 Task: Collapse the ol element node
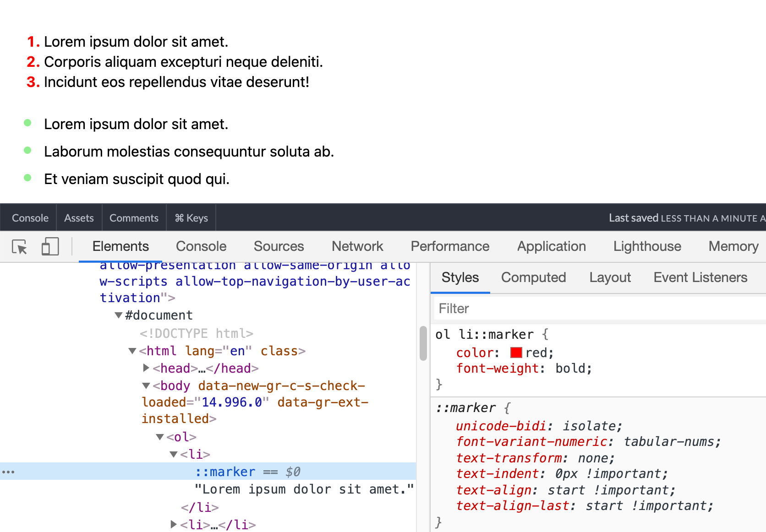(160, 437)
